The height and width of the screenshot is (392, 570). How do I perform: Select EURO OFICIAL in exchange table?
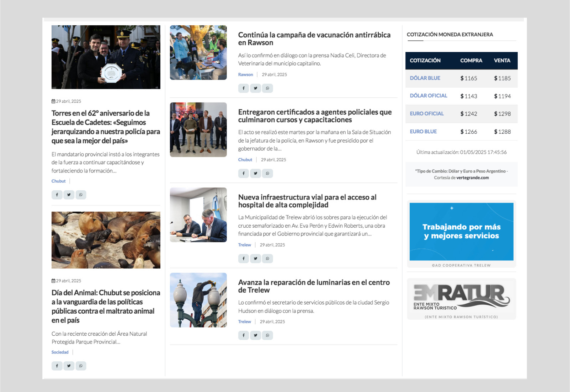click(x=426, y=114)
